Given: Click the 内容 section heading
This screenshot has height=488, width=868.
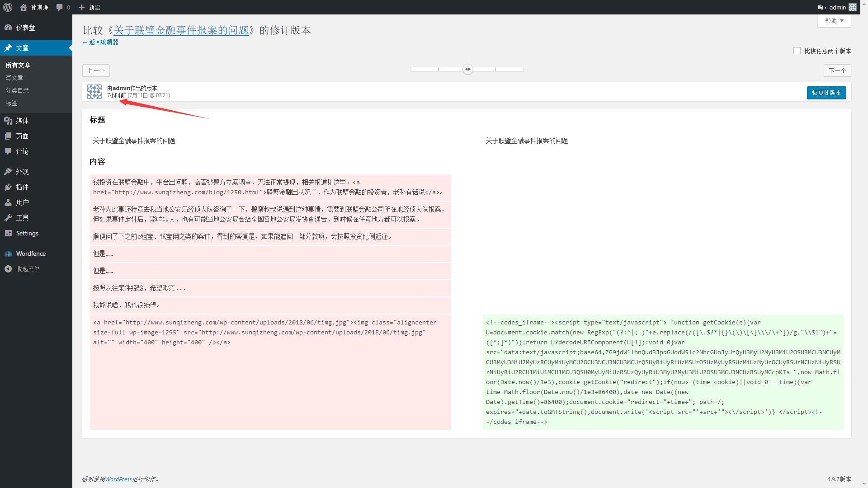Looking at the screenshot, I should tap(97, 161).
